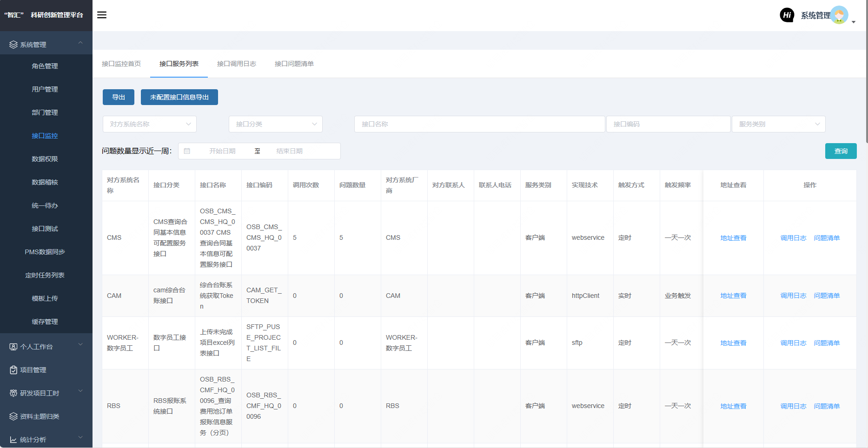Open the 对方系统名称 dropdown
This screenshot has width=868, height=448.
149,124
